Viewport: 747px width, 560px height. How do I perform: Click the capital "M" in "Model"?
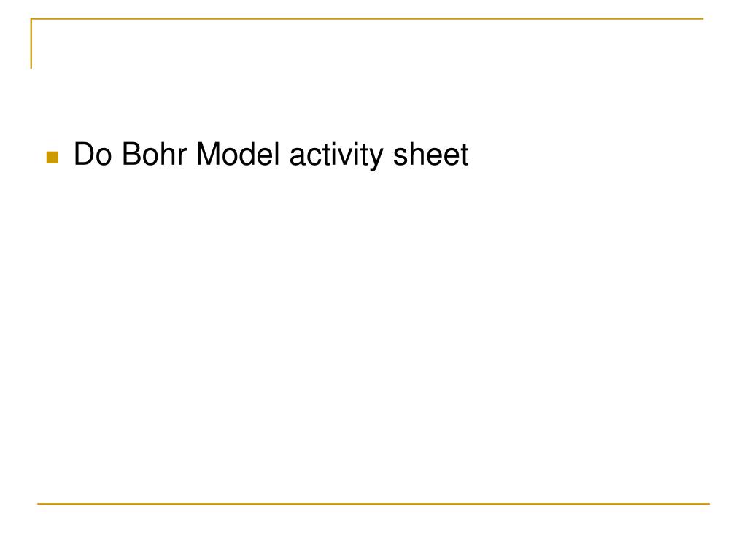[207, 155]
